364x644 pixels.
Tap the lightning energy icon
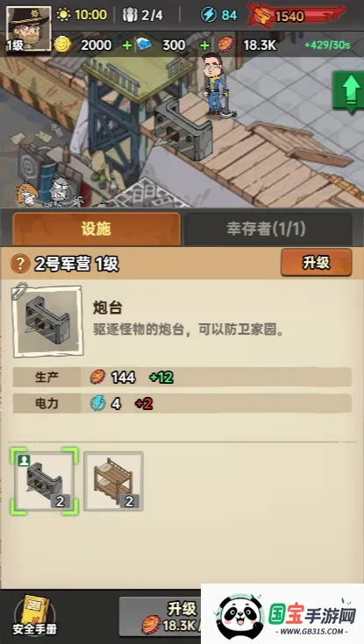tap(209, 15)
